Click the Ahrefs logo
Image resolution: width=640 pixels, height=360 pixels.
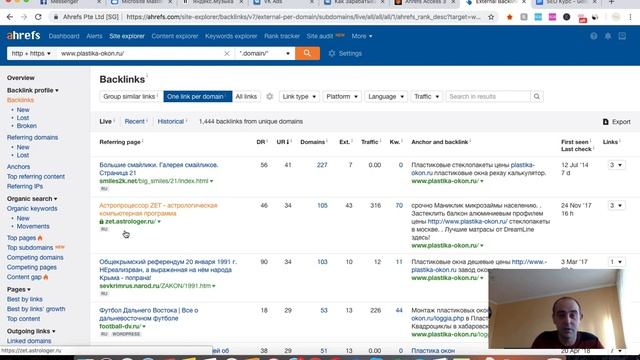24,36
